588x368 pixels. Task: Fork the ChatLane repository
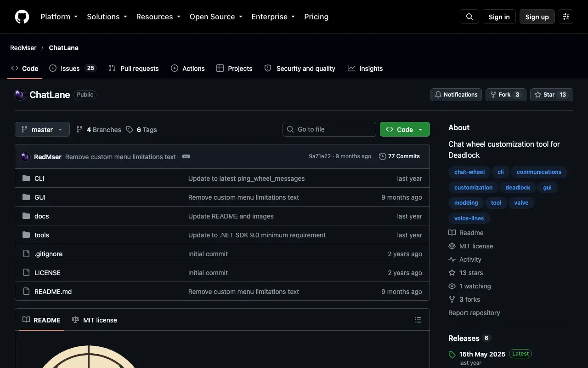point(506,95)
